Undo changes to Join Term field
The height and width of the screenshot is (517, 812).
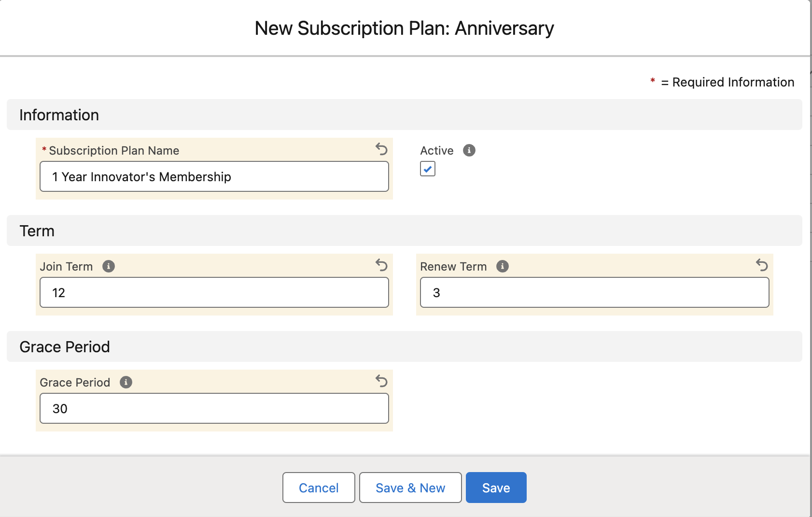pyautogui.click(x=381, y=265)
